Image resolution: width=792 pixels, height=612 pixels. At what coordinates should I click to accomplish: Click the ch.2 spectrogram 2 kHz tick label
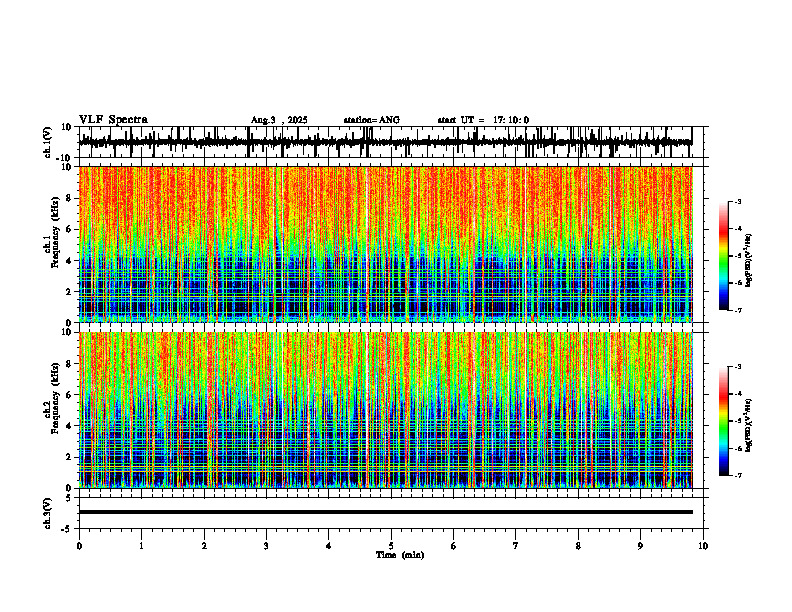pyautogui.click(x=68, y=457)
